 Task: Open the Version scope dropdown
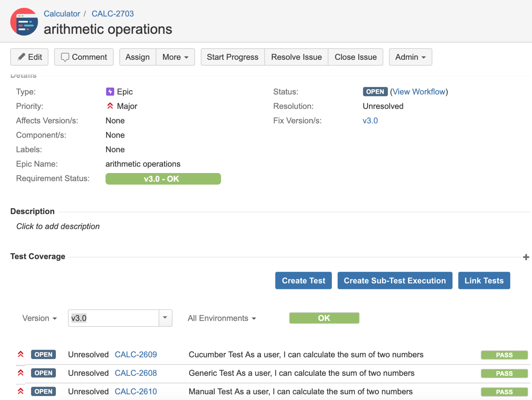(x=39, y=318)
